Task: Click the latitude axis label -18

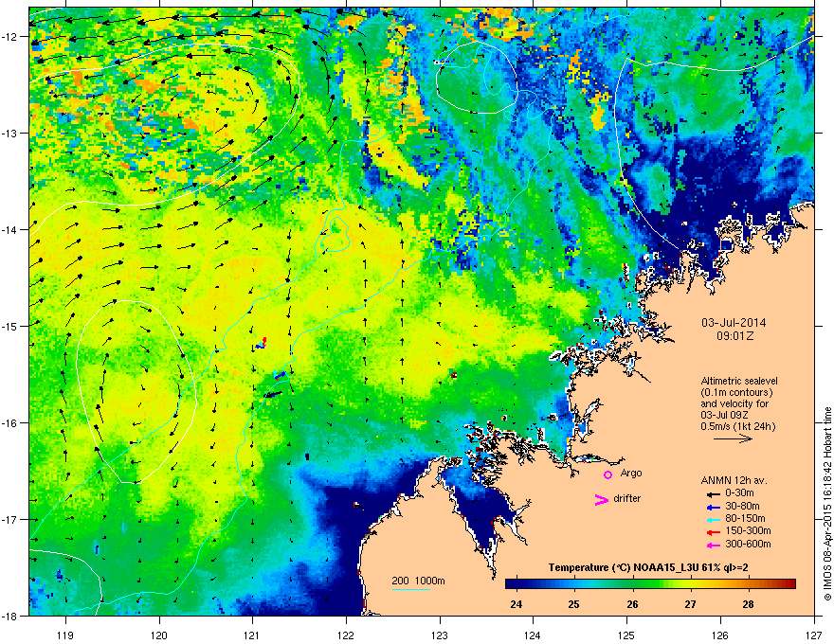Action: [x=10, y=616]
